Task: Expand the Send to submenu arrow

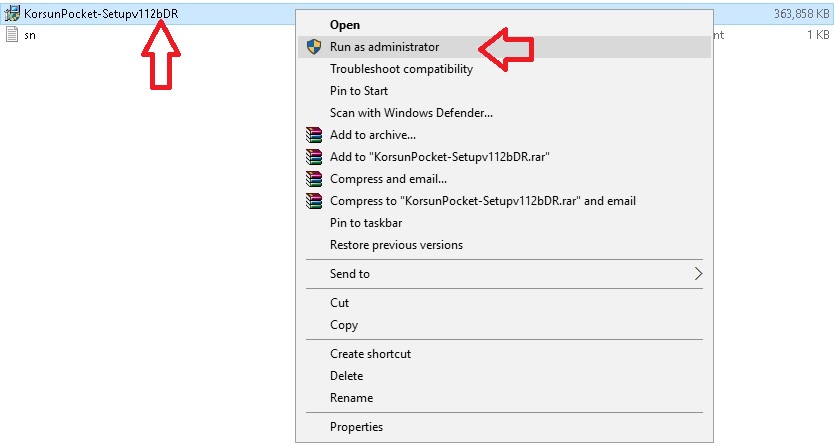Action: point(698,274)
